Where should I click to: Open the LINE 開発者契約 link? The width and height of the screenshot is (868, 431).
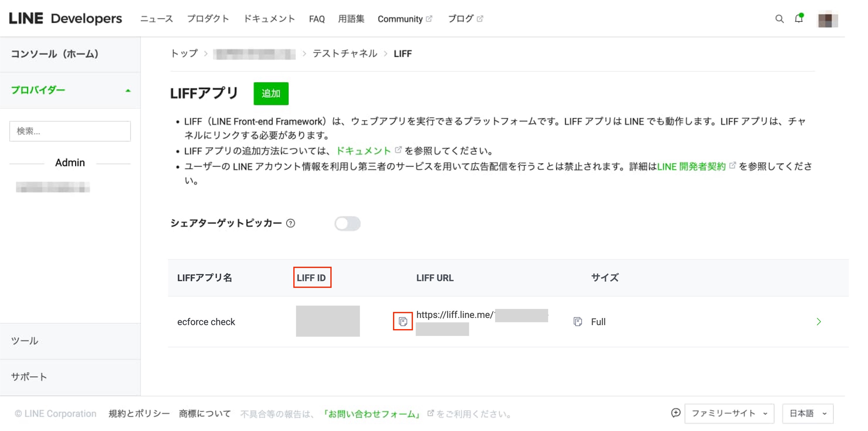pyautogui.click(x=691, y=167)
